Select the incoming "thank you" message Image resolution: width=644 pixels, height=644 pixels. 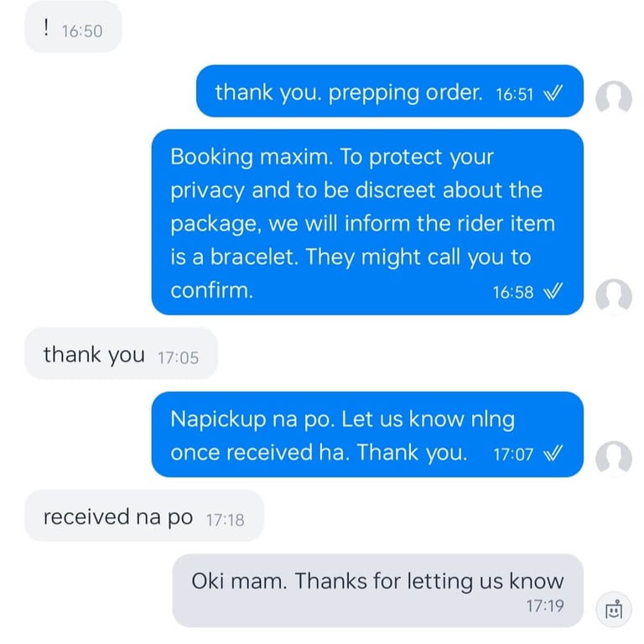click(x=121, y=353)
